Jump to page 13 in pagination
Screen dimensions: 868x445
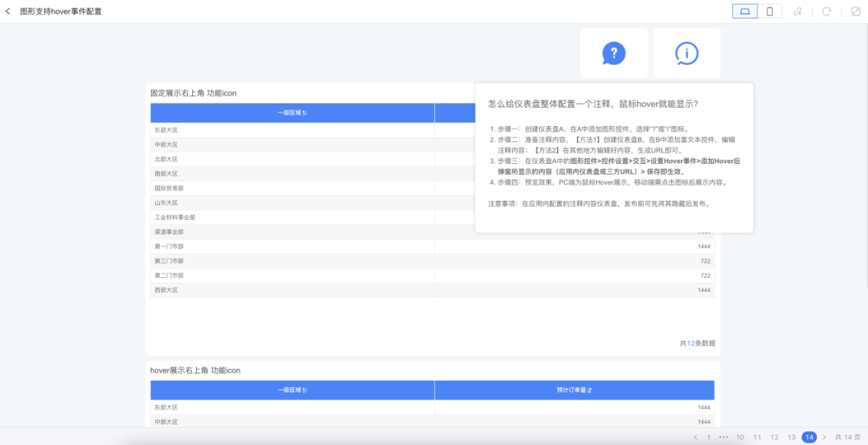pos(792,437)
